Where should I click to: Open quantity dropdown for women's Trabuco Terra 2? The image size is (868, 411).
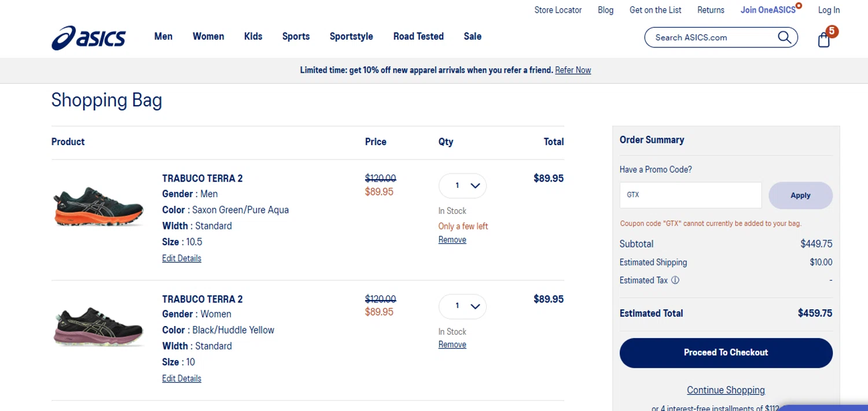pos(462,306)
